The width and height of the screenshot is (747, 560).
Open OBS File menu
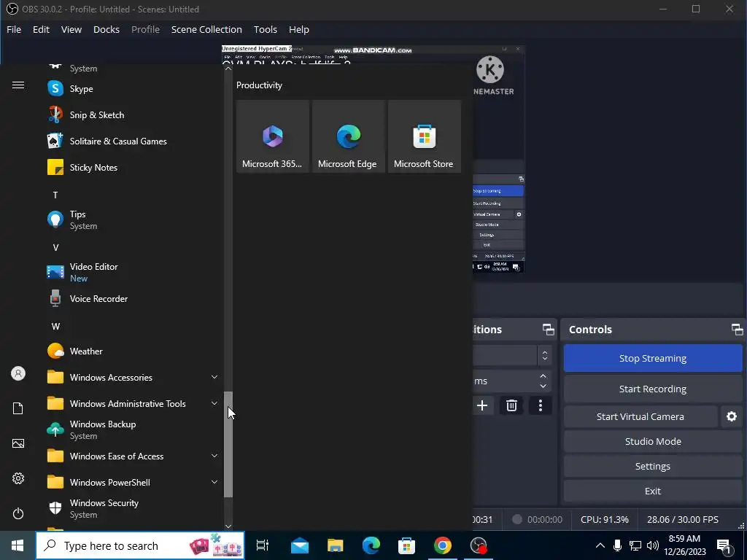(x=14, y=29)
